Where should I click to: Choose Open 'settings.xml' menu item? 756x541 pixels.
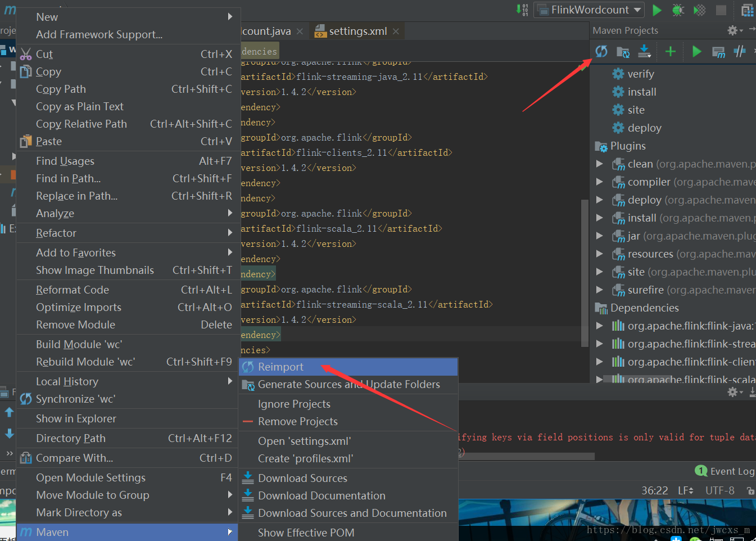click(348, 441)
